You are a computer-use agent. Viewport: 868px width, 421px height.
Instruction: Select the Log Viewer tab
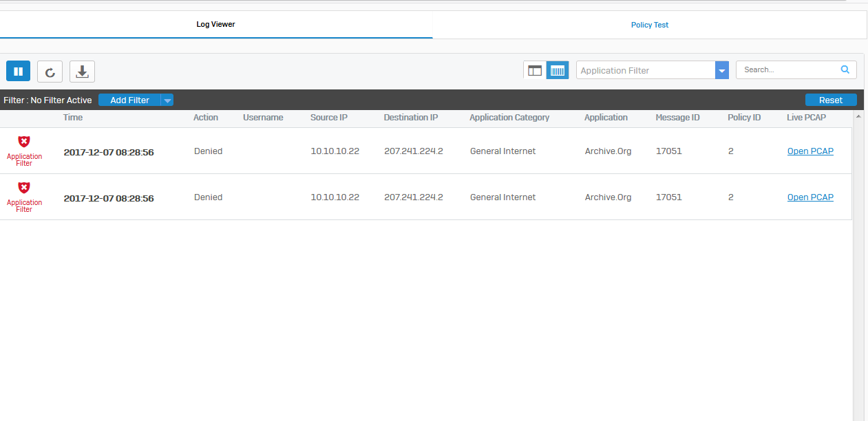click(215, 25)
